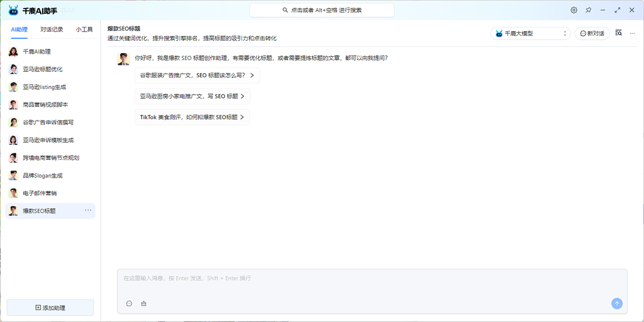The width and height of the screenshot is (644, 322).
Task: Start a 新对话 conversation
Action: coord(592,33)
